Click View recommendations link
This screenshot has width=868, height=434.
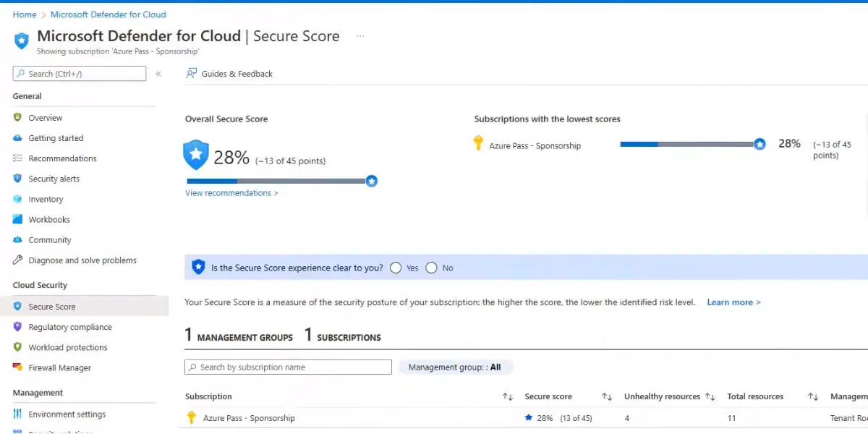(x=231, y=193)
